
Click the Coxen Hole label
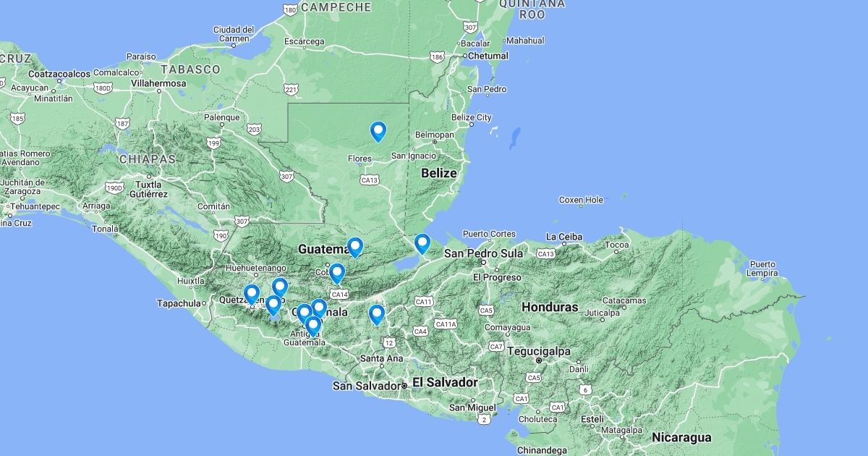(582, 200)
